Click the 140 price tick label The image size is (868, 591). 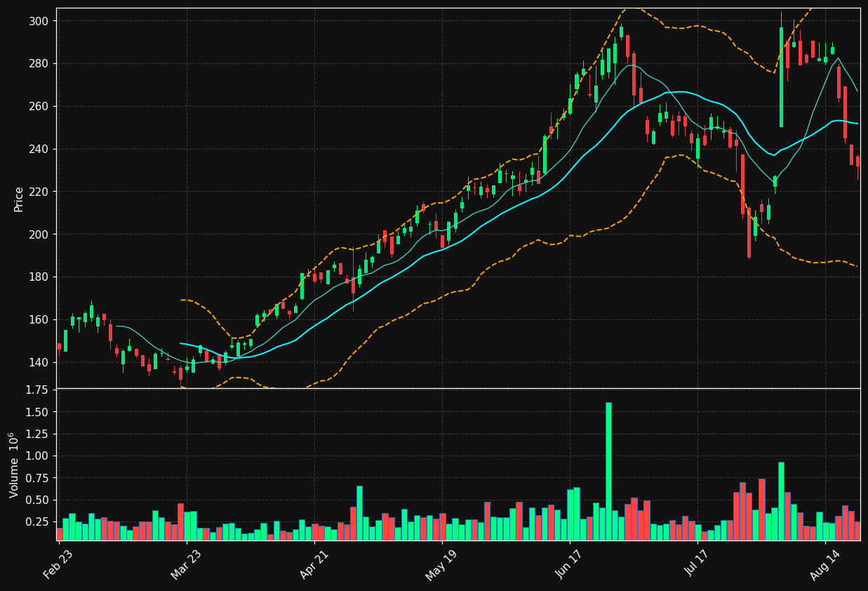coord(39,362)
